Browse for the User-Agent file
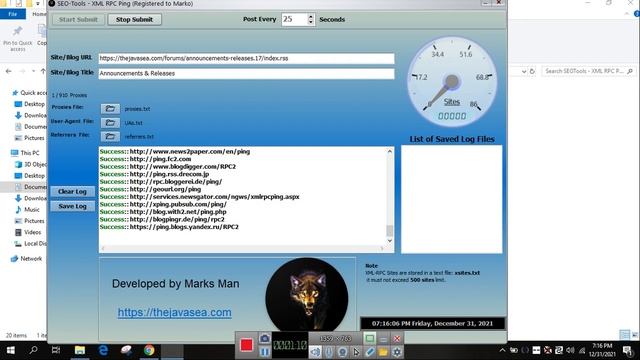This screenshot has height=360, width=640. click(x=110, y=122)
